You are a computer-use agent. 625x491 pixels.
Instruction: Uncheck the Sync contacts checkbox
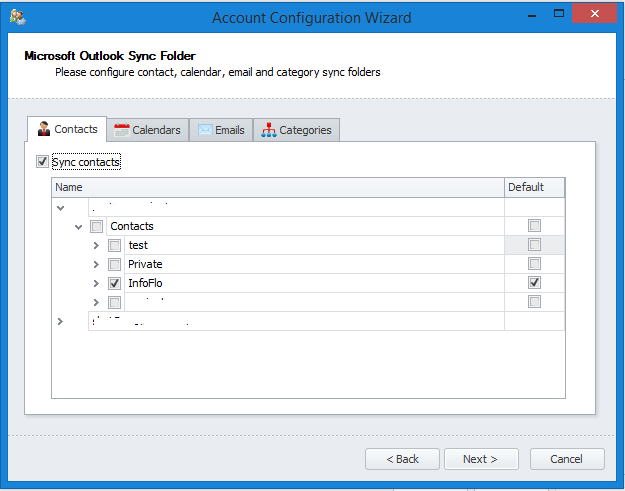(x=42, y=161)
